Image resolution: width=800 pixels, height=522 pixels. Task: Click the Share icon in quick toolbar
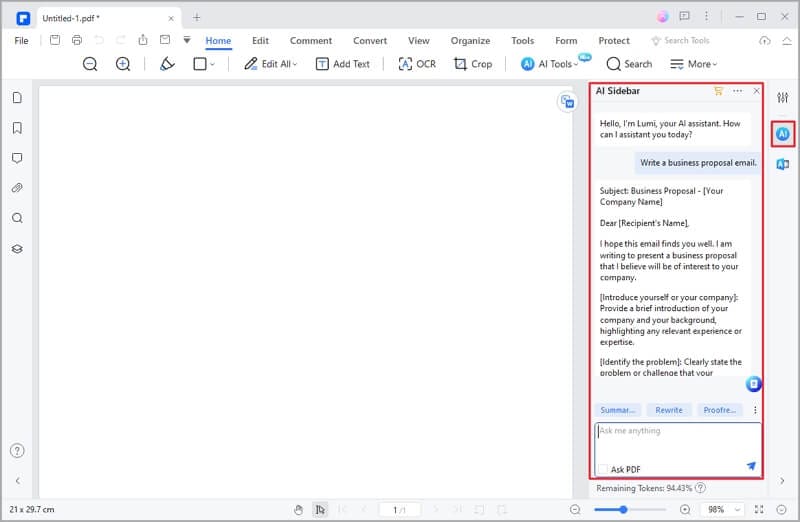pos(143,40)
